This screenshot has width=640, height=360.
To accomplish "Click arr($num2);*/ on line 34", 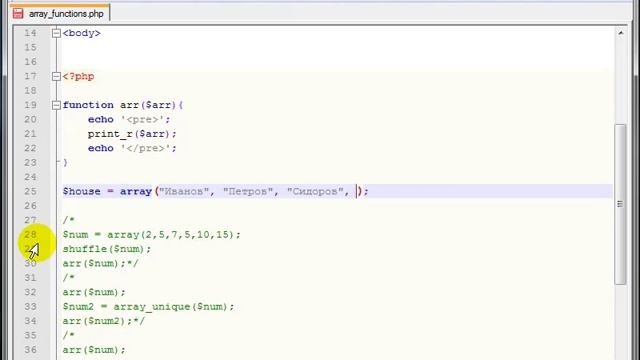I will click(x=104, y=321).
